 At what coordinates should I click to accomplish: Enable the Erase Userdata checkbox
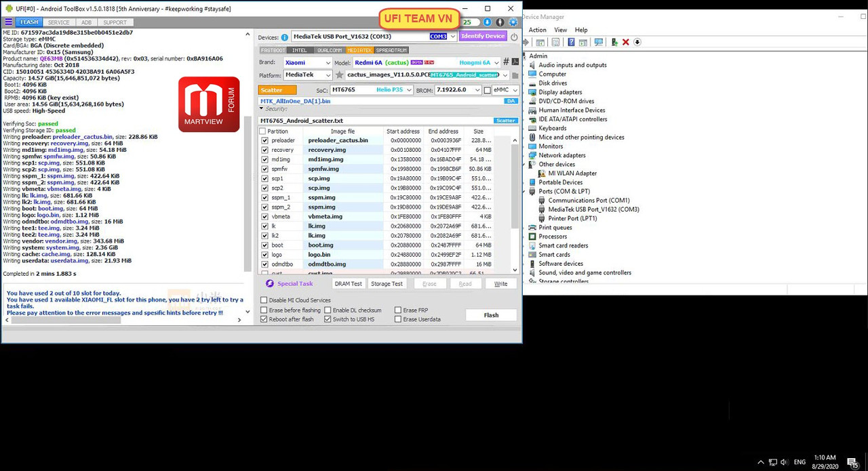(x=398, y=319)
